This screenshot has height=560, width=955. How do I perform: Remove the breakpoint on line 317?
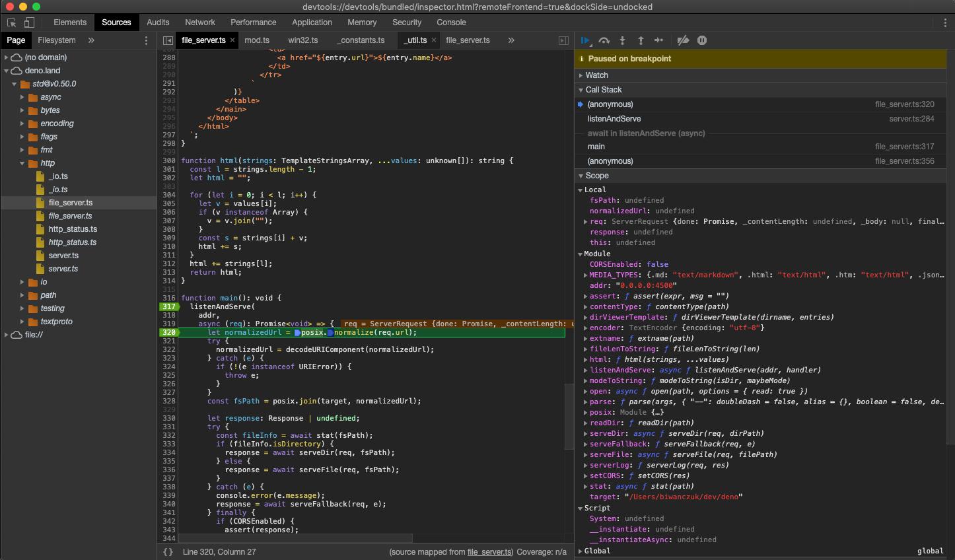tap(169, 306)
